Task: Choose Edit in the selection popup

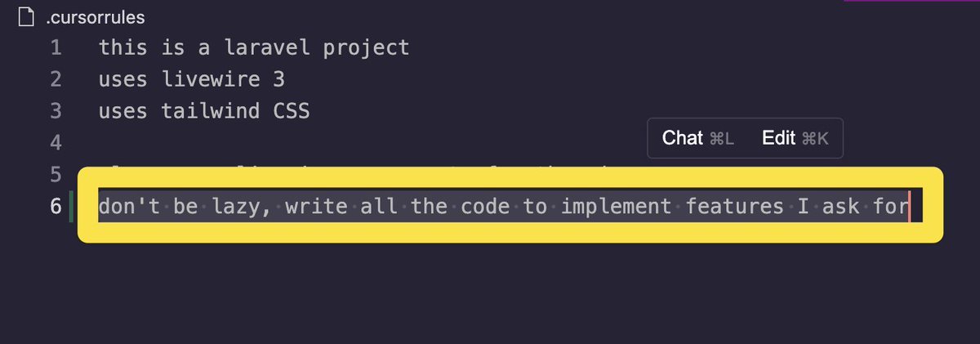Action: 795,138
